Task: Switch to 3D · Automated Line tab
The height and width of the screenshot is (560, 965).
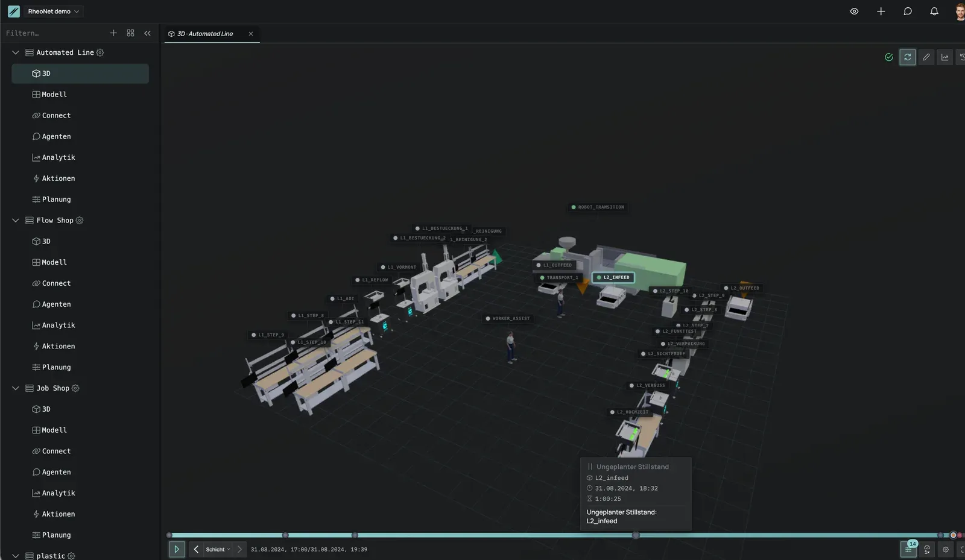Action: pyautogui.click(x=205, y=34)
